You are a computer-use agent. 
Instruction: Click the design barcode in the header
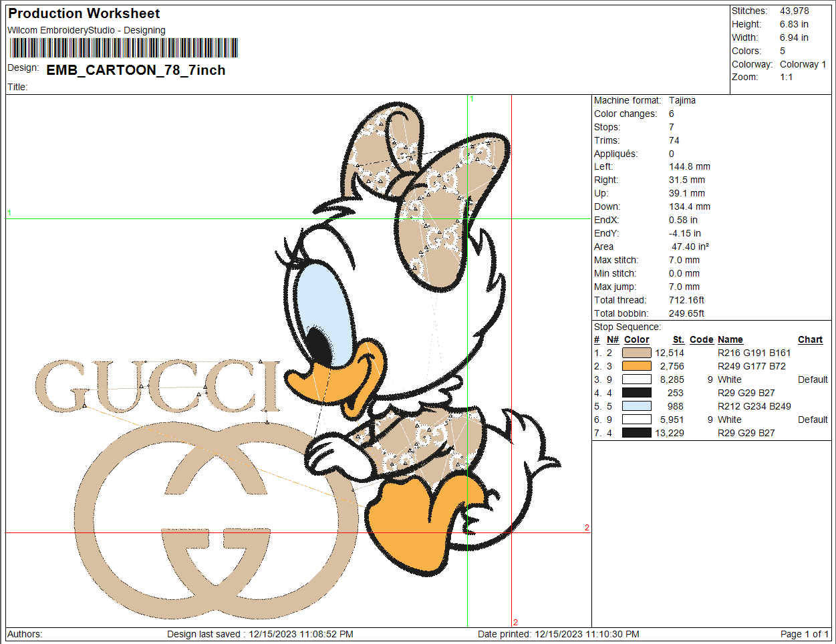[124, 48]
